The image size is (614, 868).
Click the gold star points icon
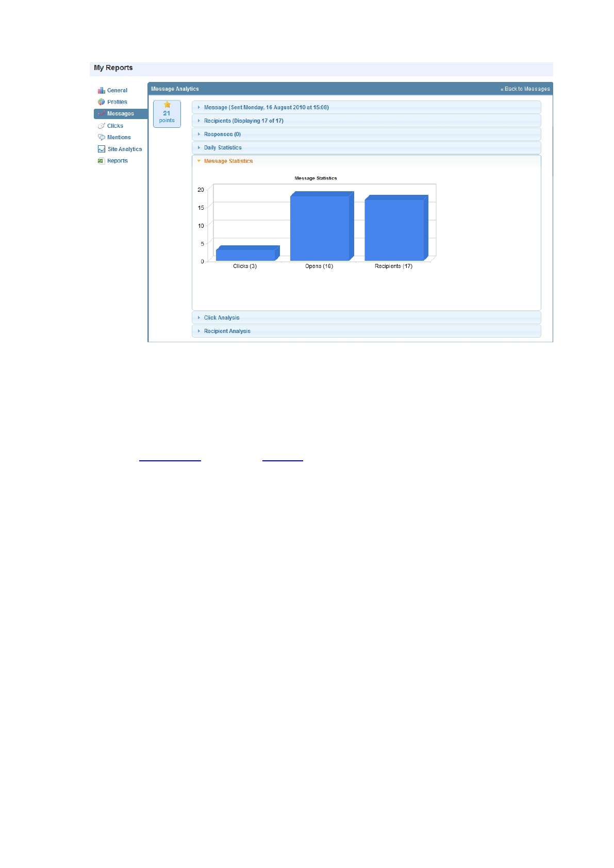pos(167,105)
